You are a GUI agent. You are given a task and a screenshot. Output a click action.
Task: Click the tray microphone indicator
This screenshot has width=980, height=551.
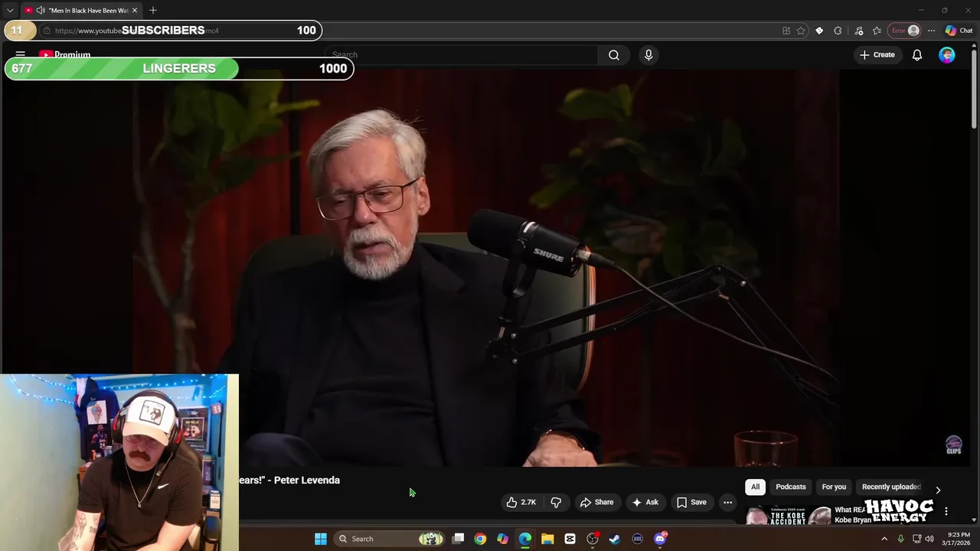point(900,539)
